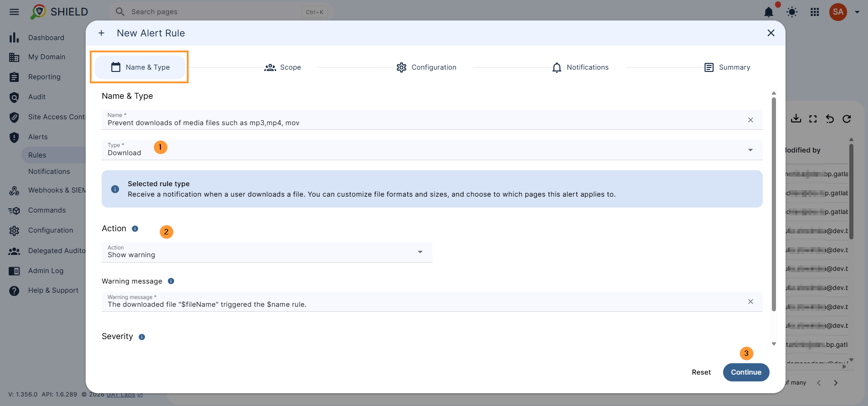Viewport: 868px width, 406px height.
Task: Go to Dashboard in the sidebar
Action: point(46,38)
